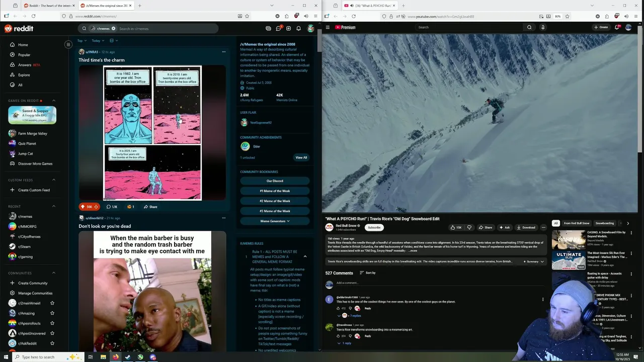
Task: Favorite r/2meirl4meirl community star
Action: 52,303
